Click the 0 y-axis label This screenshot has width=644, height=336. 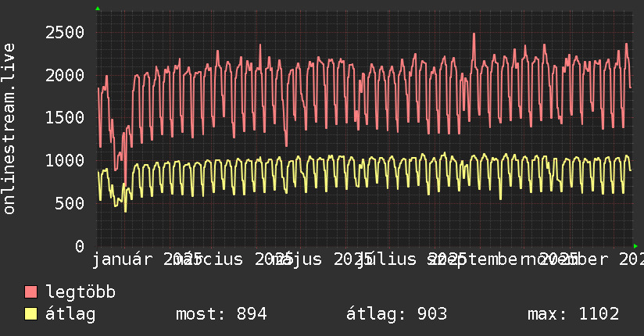pyautogui.click(x=80, y=246)
